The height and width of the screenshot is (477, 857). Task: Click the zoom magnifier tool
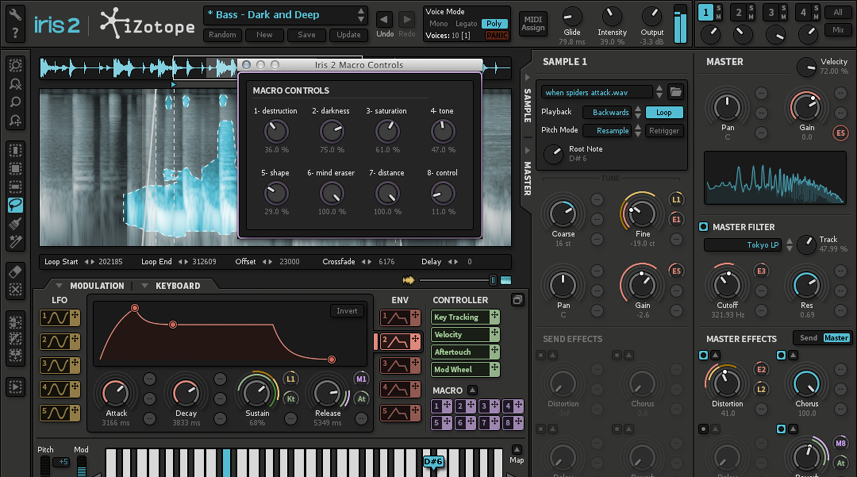[15, 102]
